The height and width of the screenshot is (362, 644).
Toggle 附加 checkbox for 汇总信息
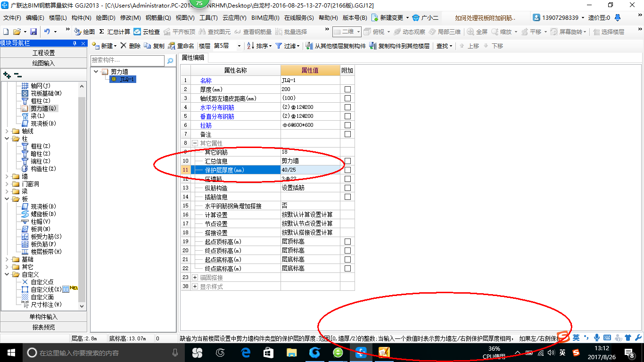(347, 161)
